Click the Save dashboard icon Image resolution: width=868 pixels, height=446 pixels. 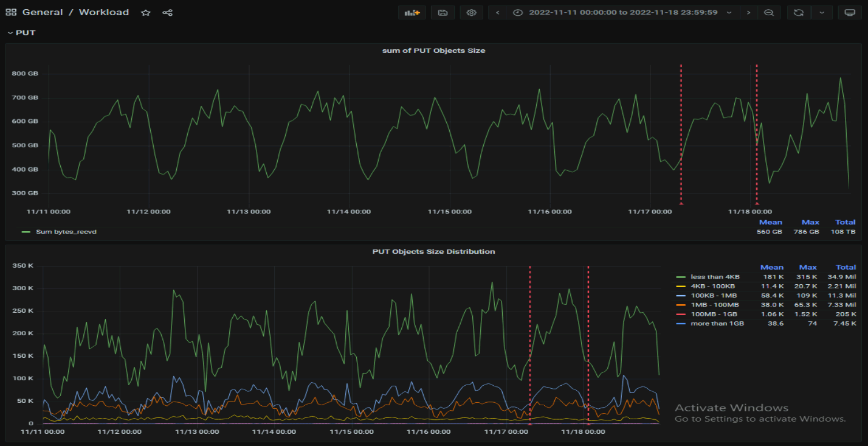click(x=443, y=12)
